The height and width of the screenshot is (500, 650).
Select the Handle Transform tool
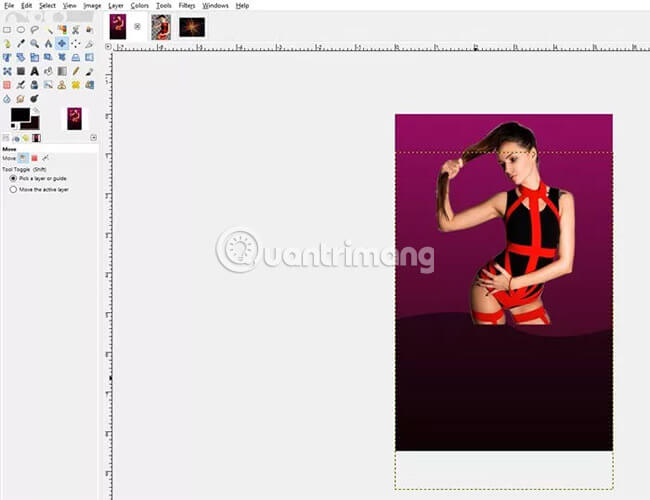[x=62, y=57]
